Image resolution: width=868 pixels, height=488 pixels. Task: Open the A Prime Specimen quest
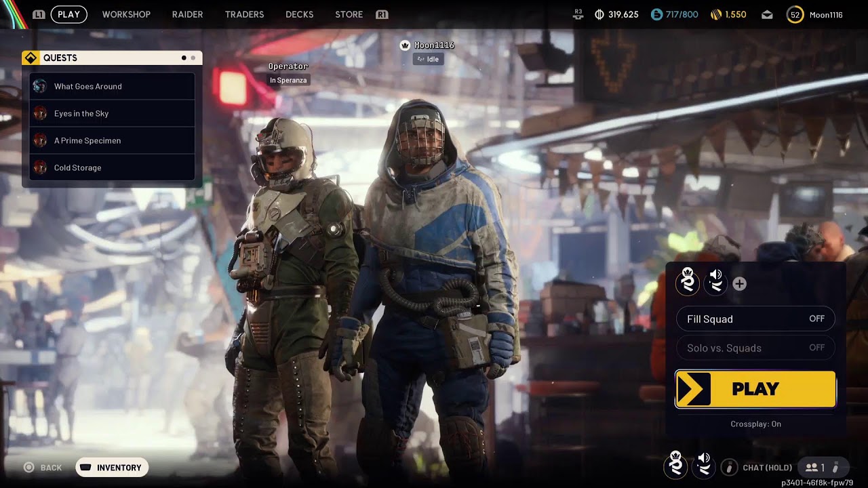pos(112,140)
